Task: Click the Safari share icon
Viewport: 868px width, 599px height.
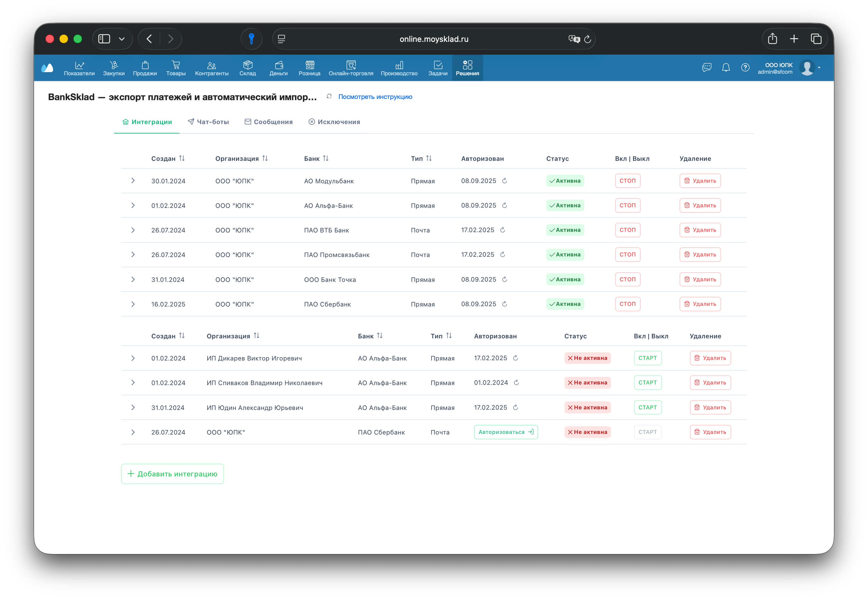Action: pos(772,39)
